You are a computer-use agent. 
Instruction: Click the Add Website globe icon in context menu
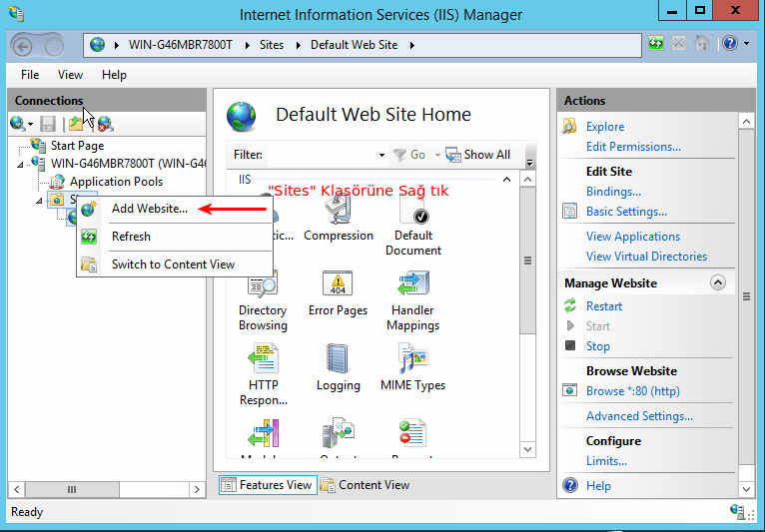89,209
